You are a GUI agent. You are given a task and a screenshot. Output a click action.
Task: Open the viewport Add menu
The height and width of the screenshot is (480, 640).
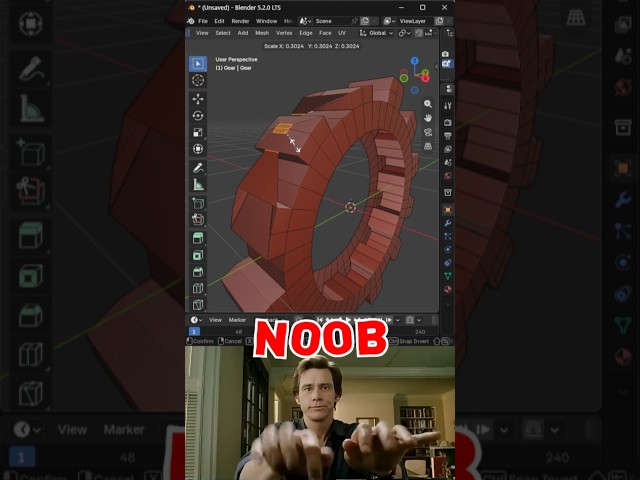243,33
